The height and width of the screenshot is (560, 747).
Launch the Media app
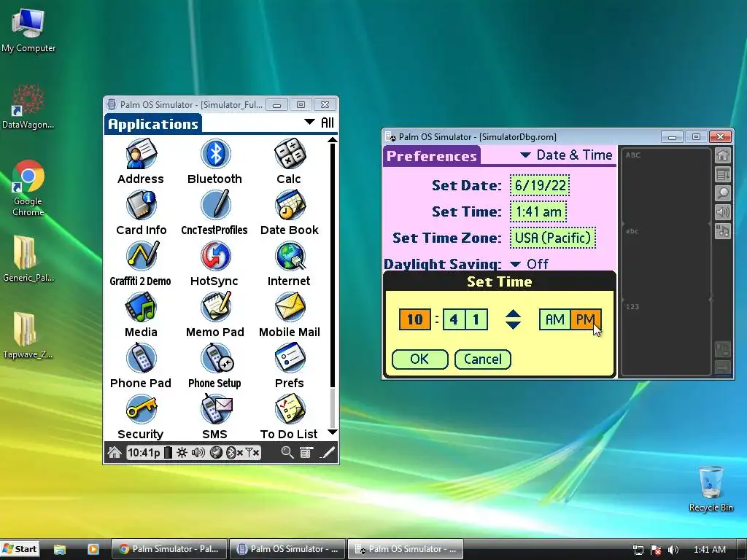tap(141, 314)
